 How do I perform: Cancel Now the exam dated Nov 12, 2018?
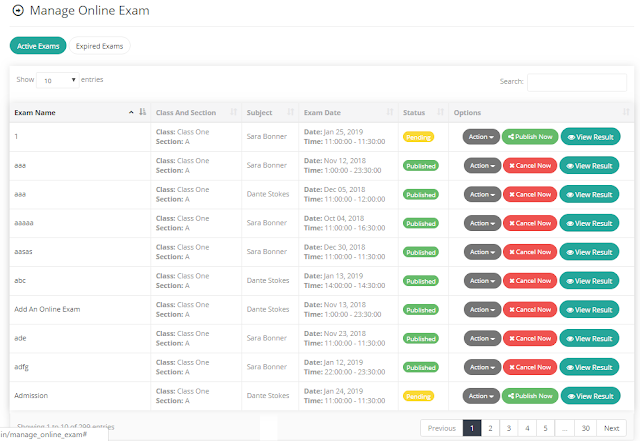[x=530, y=166]
